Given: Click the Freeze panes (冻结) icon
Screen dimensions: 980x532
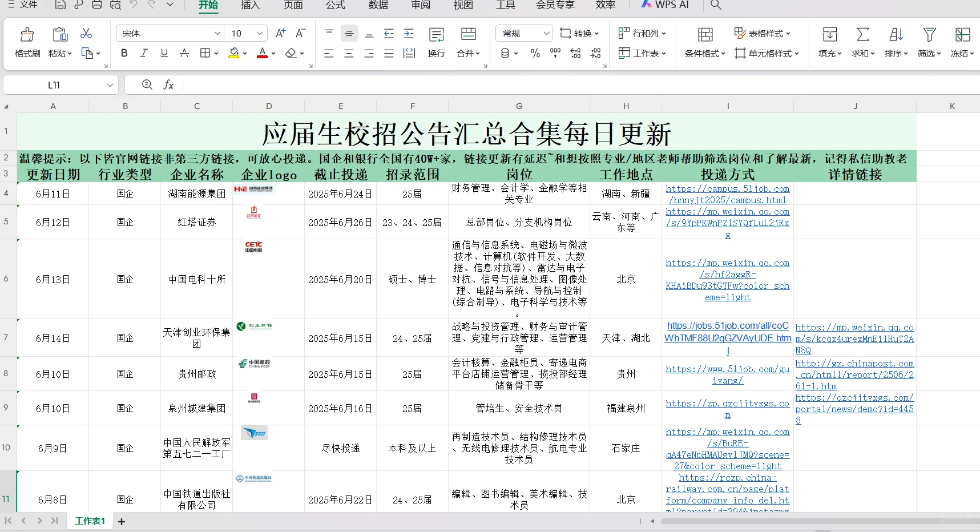Looking at the screenshot, I should tap(962, 35).
